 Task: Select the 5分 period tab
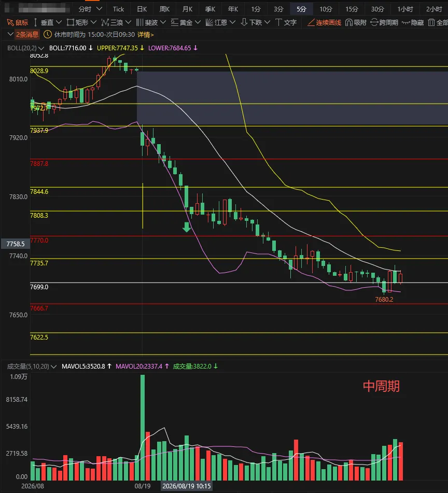tap(301, 9)
